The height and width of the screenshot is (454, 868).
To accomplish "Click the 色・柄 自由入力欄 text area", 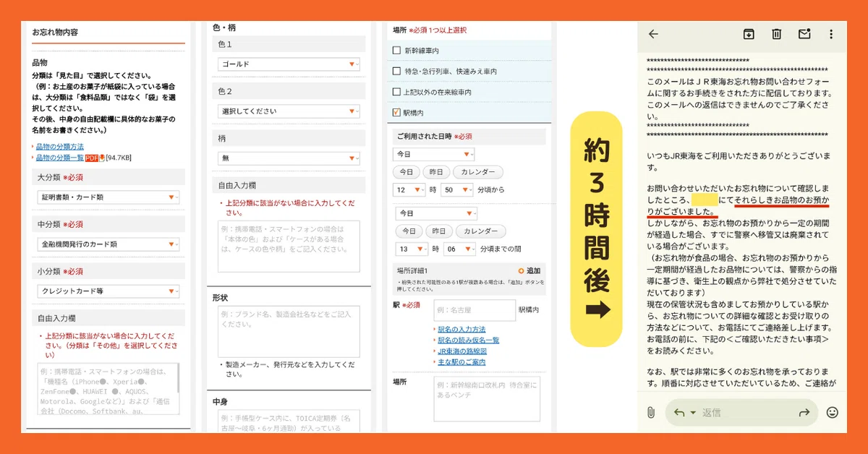I will pyautogui.click(x=289, y=247).
